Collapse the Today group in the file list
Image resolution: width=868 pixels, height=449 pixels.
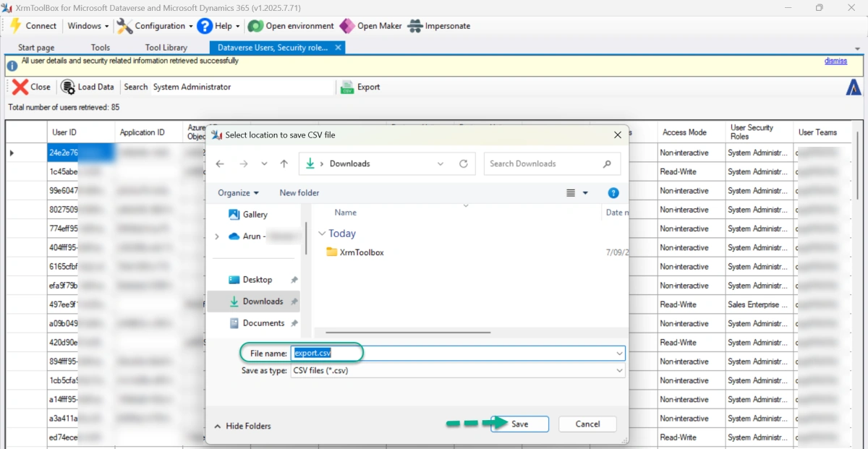coord(323,234)
